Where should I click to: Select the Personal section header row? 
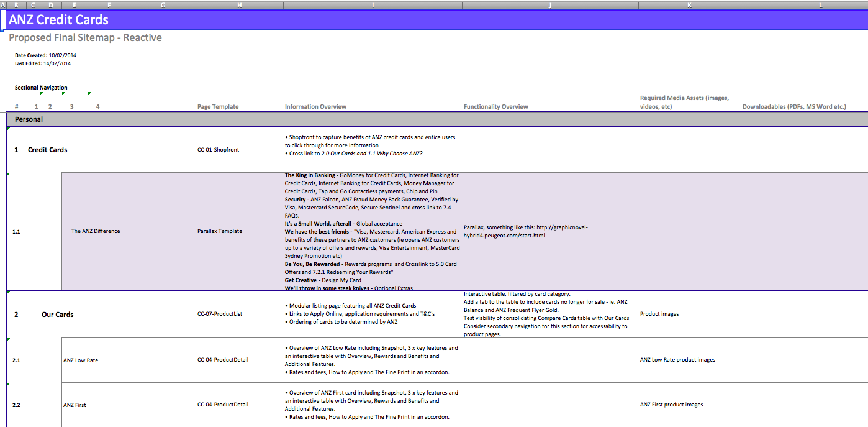click(x=437, y=119)
